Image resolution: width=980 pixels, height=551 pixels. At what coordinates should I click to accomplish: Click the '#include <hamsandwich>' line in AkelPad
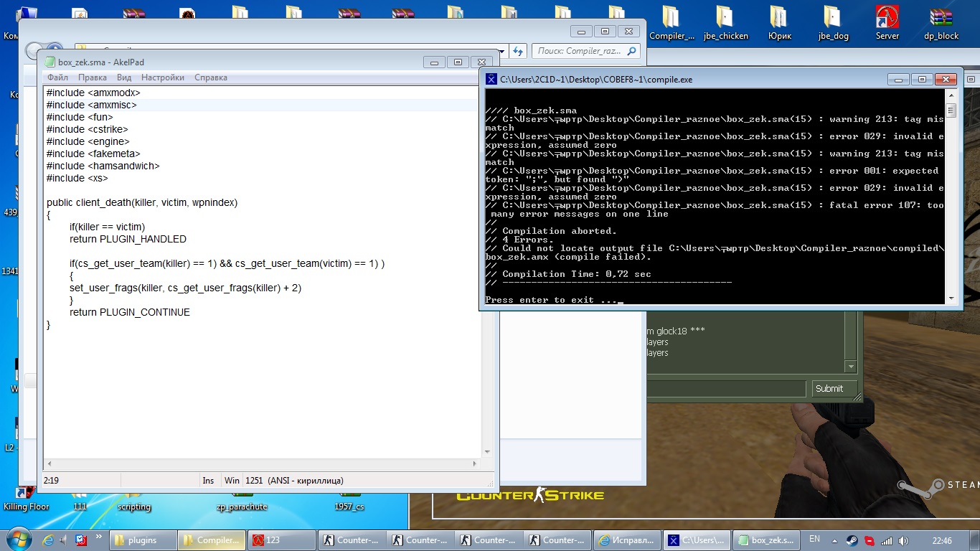[x=103, y=166]
